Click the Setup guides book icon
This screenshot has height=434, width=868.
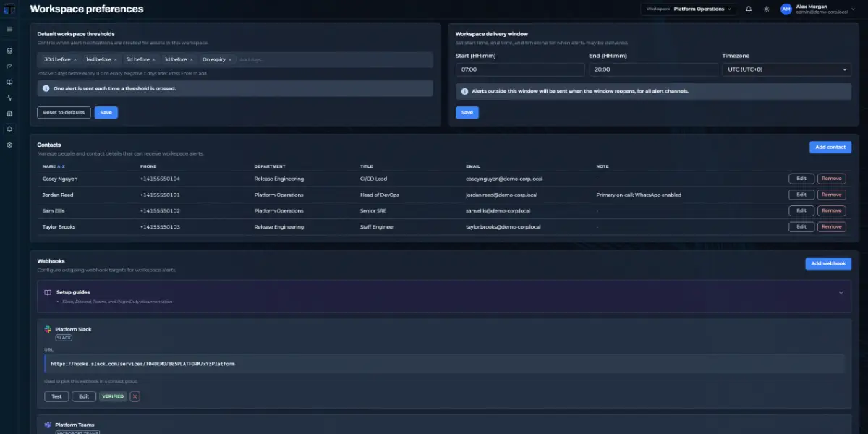[x=48, y=292]
